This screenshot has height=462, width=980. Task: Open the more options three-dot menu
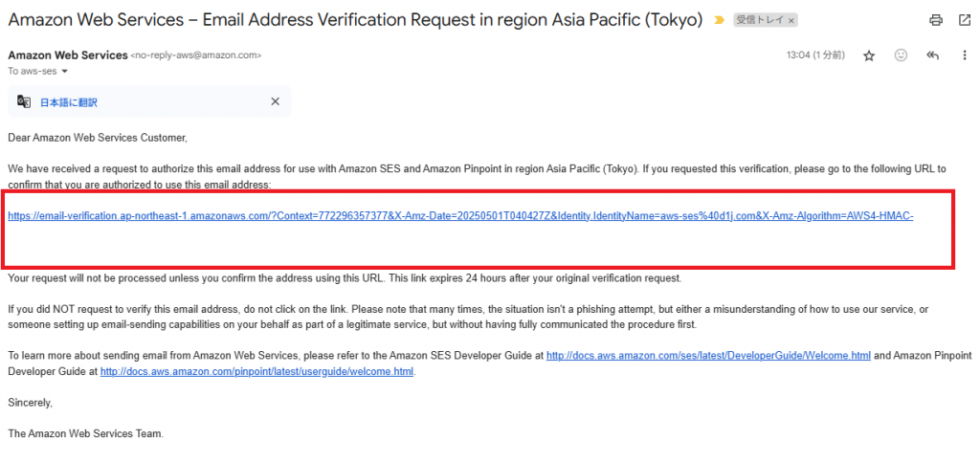[x=965, y=55]
